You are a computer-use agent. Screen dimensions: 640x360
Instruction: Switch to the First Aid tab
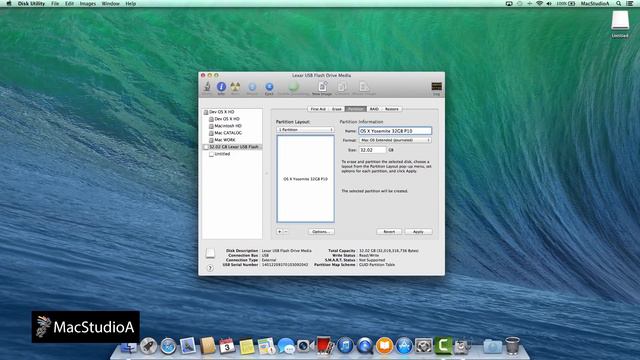click(x=318, y=109)
